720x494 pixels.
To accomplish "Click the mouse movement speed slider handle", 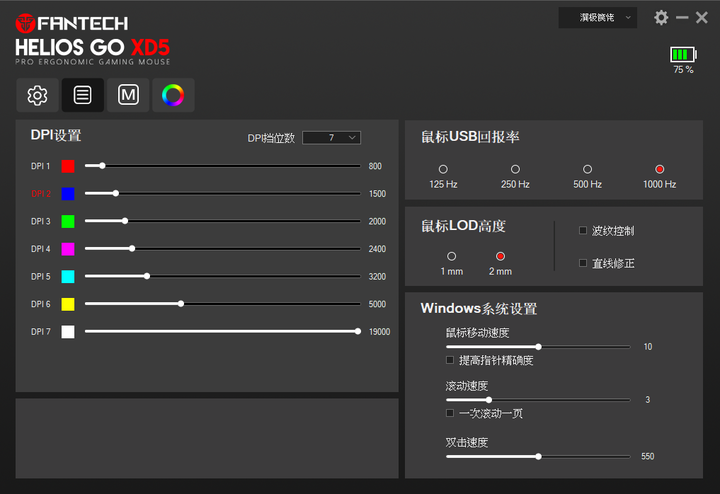I will (x=538, y=347).
